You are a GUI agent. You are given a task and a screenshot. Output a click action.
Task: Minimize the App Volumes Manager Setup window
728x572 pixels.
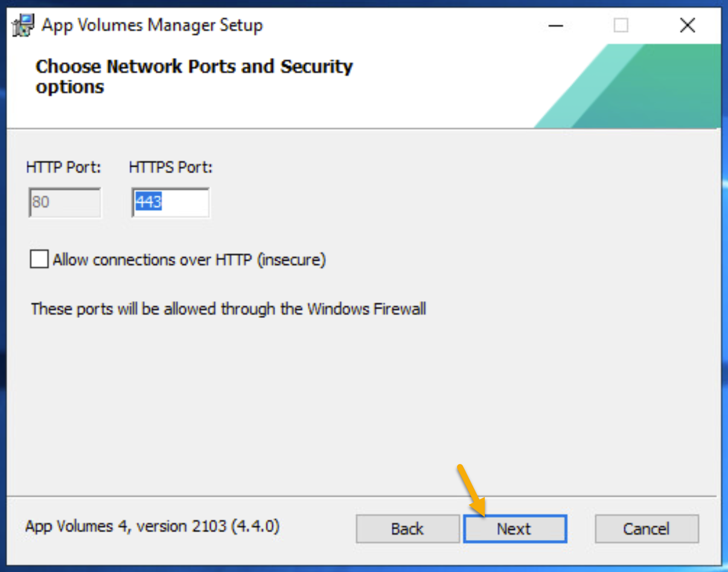tap(556, 25)
